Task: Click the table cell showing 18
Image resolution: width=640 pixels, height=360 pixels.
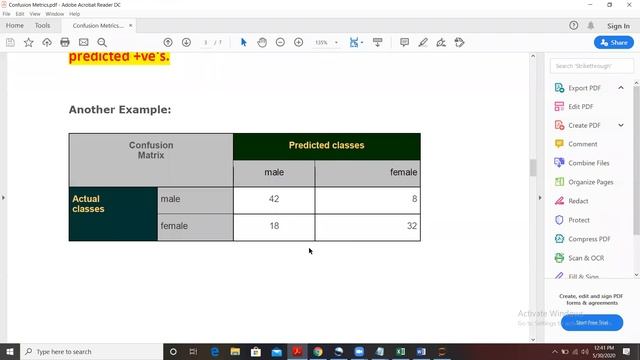Action: pos(274,226)
